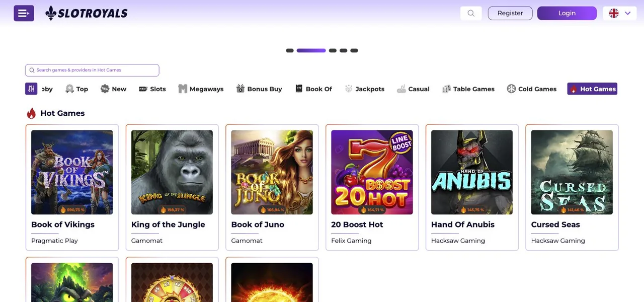This screenshot has height=302, width=644.
Task: Click the 145,75 % hot badge
Action: click(472, 210)
